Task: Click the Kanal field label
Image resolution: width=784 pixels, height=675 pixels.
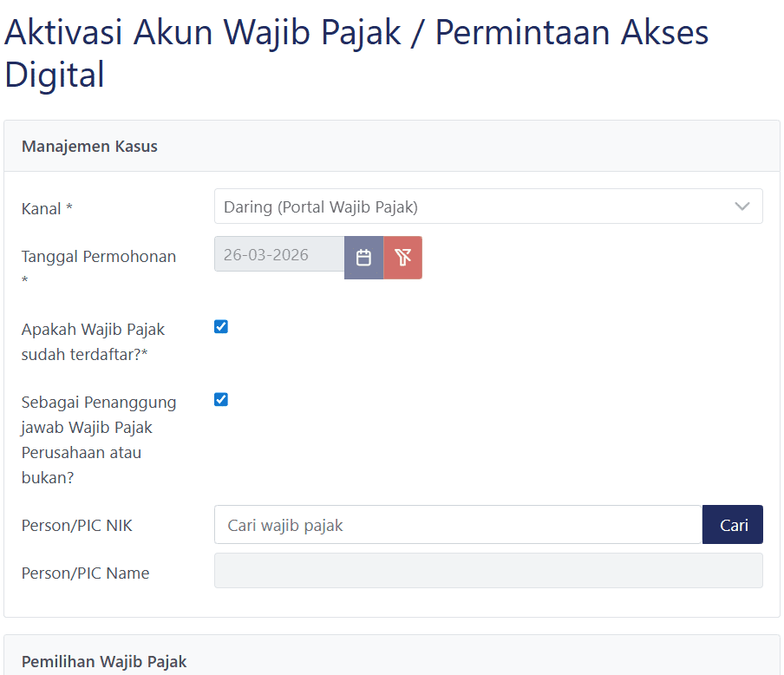Action: coord(47,209)
